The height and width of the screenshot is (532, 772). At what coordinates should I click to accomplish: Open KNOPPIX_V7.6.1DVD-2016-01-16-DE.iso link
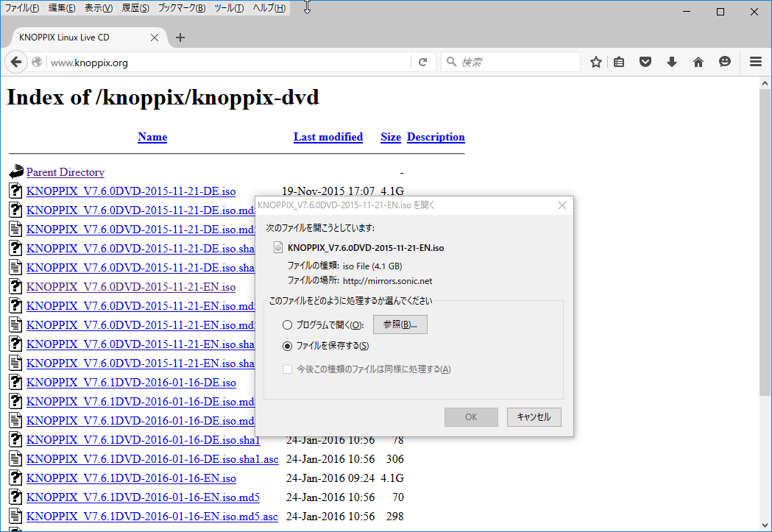[x=132, y=383]
